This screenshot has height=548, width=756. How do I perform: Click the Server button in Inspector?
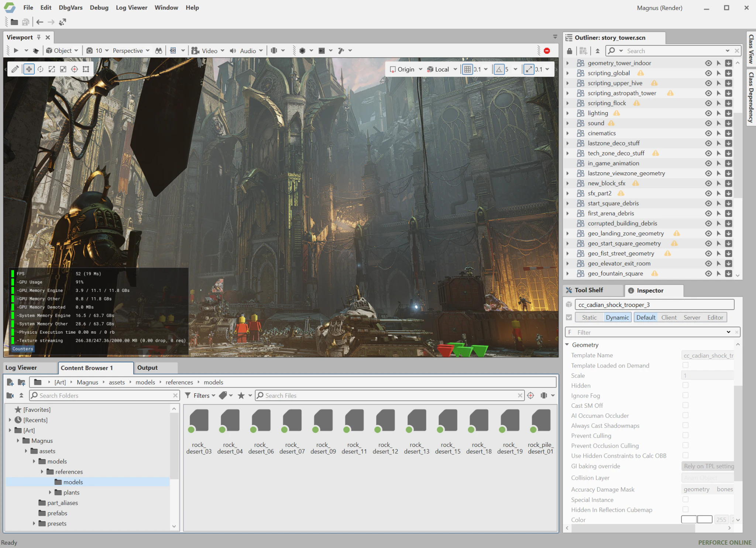691,317
